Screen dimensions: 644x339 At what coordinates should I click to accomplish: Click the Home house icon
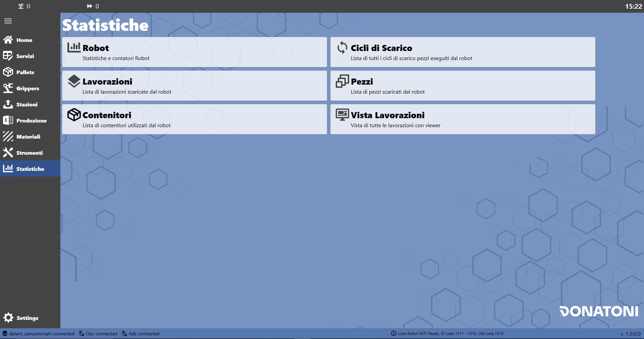[x=8, y=40]
